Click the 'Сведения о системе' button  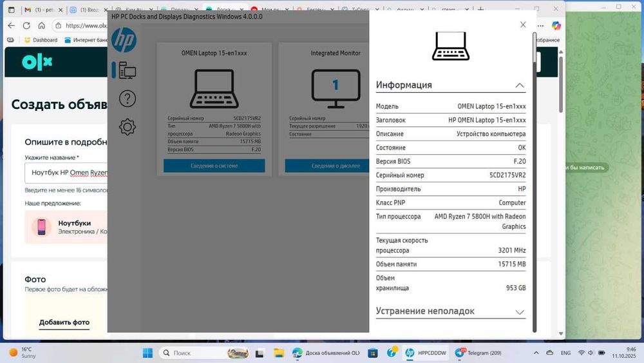[214, 166]
